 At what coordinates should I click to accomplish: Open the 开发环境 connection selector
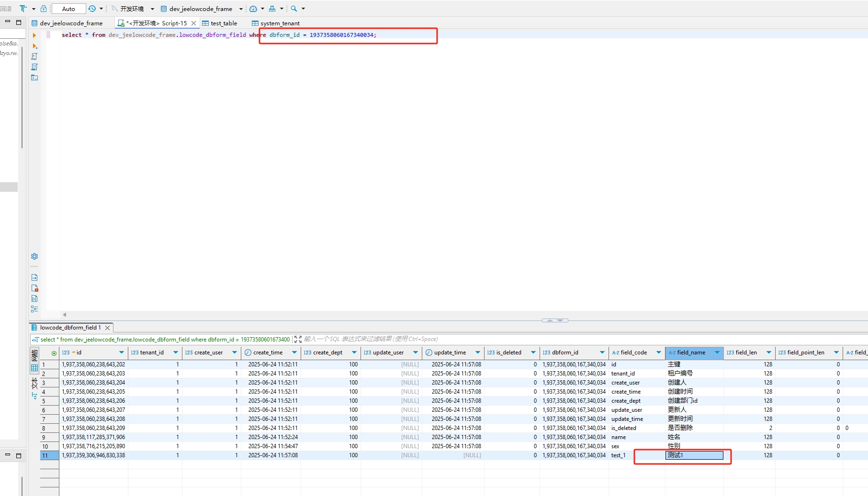click(x=133, y=9)
